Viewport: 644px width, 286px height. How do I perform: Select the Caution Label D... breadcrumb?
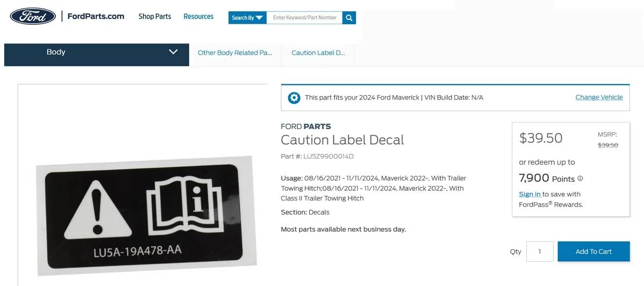(x=318, y=53)
